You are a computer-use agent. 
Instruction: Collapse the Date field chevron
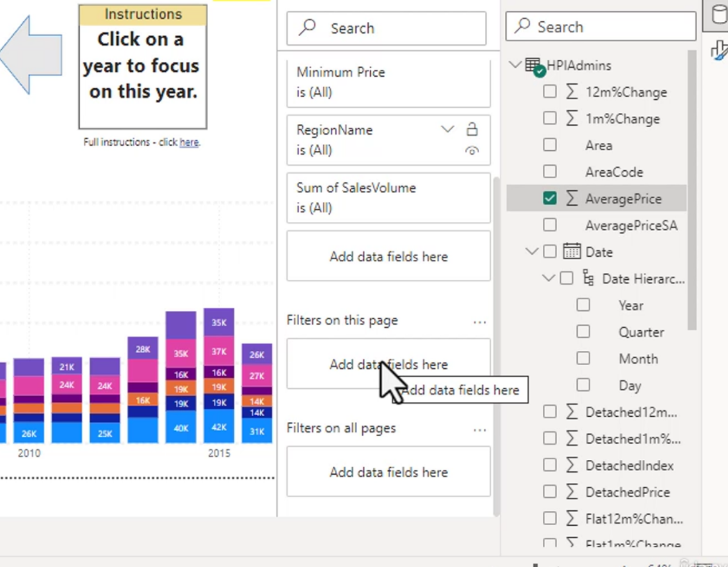[x=531, y=251]
